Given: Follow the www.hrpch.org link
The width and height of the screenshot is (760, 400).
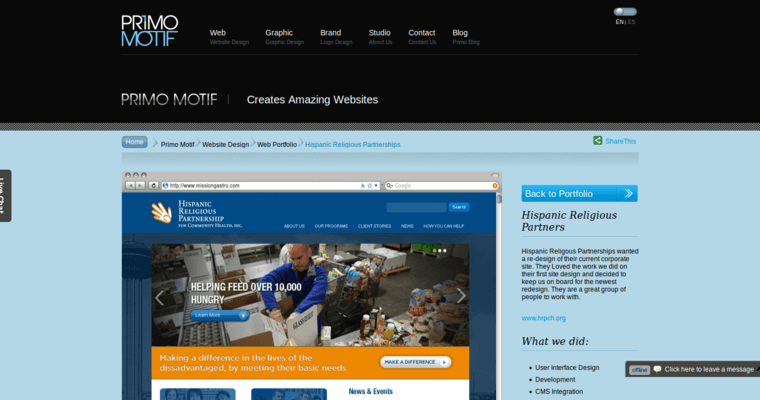Looking at the screenshot, I should tap(543, 318).
